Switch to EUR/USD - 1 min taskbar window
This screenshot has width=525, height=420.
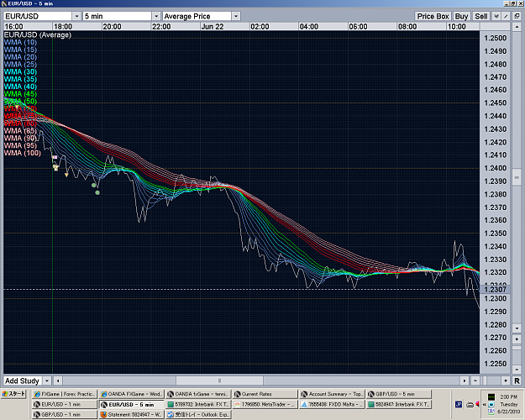65,404
